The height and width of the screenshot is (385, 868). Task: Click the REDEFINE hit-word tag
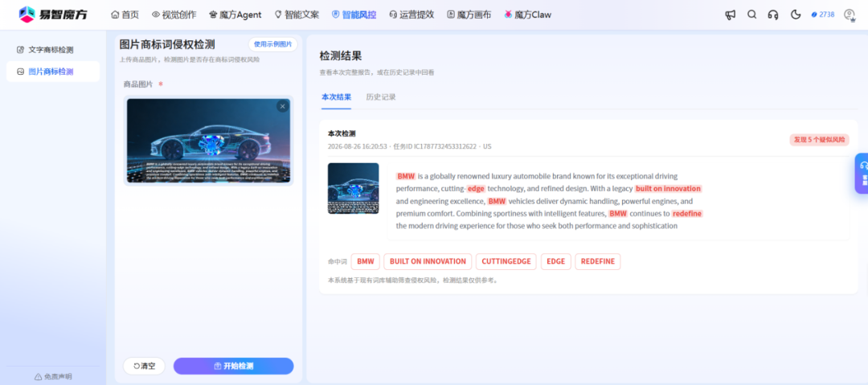click(598, 261)
